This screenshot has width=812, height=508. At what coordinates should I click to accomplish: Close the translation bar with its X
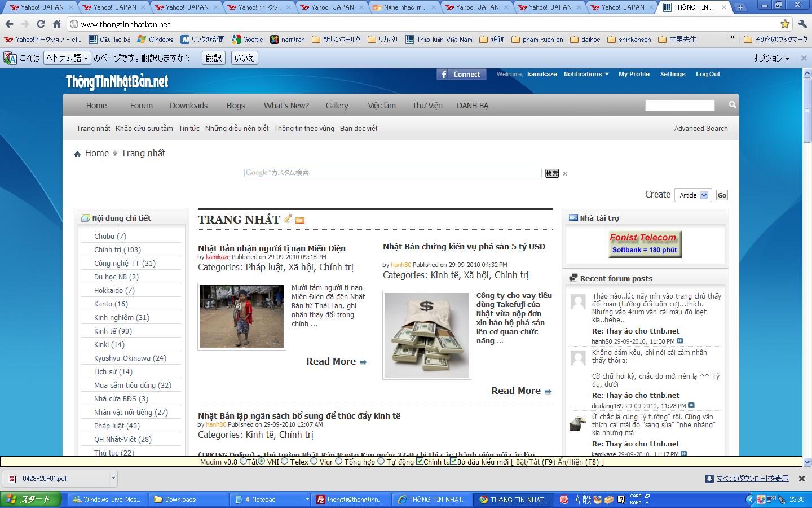tap(804, 58)
